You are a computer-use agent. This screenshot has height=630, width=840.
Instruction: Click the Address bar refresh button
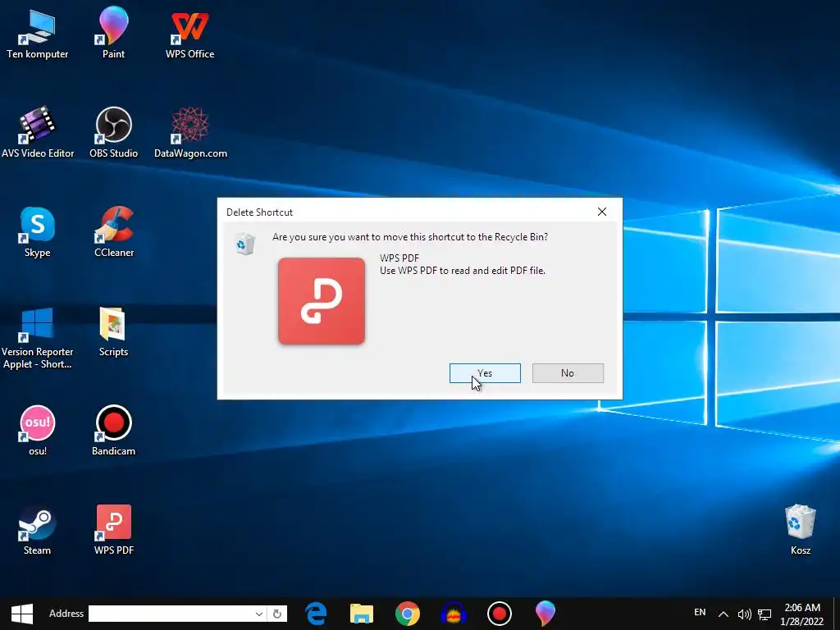[x=277, y=614]
